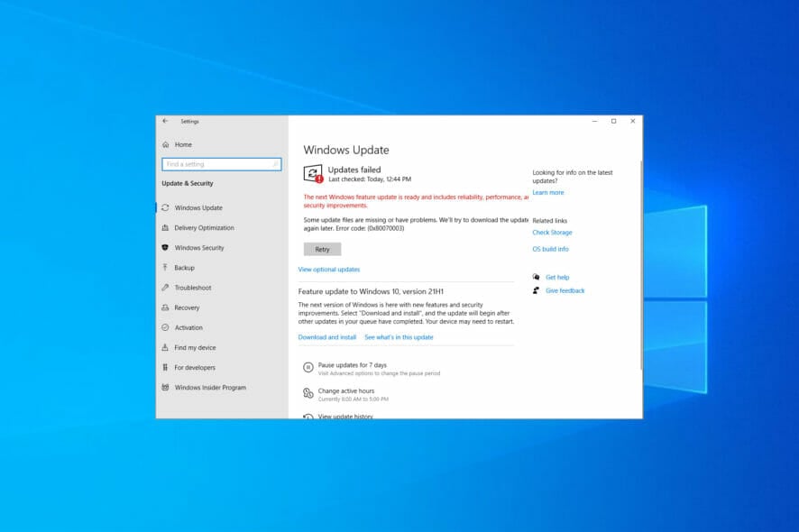Viewport: 799px width, 532px height.
Task: Click the search magnifier icon
Action: [x=275, y=164]
